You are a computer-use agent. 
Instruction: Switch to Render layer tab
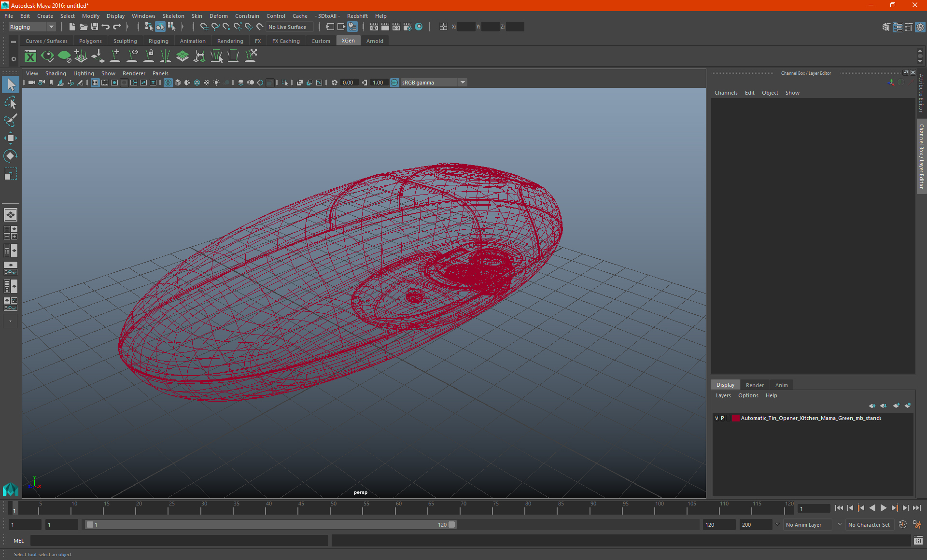[x=755, y=385]
